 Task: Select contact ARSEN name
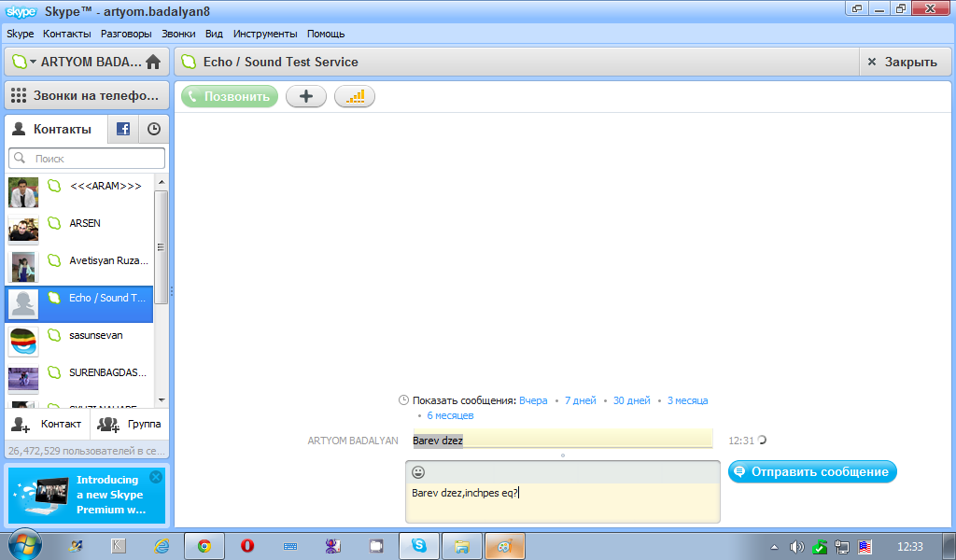[x=85, y=223]
